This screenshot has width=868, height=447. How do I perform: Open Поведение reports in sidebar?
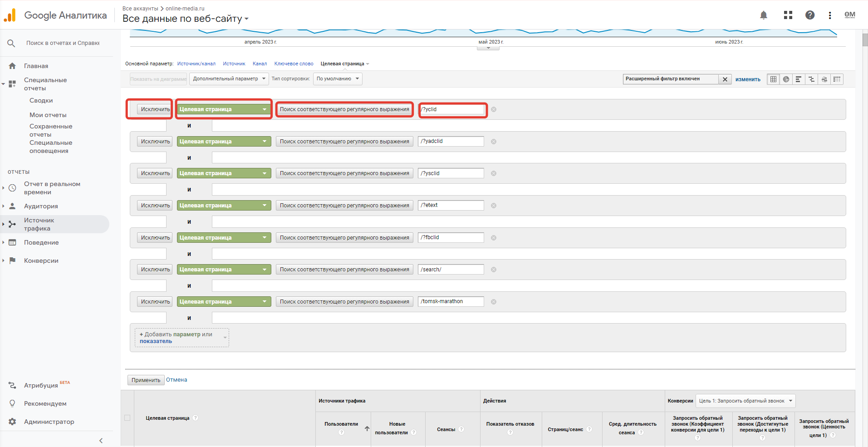tap(41, 243)
